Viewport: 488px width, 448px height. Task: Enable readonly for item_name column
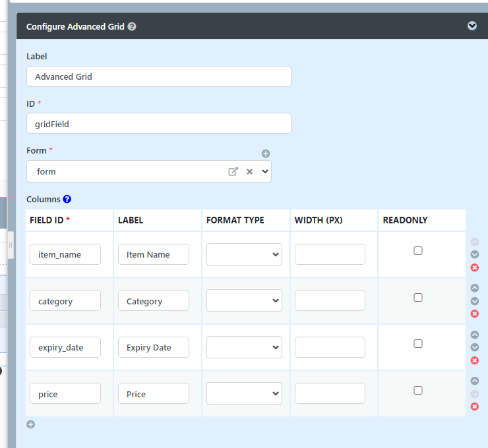(x=418, y=250)
